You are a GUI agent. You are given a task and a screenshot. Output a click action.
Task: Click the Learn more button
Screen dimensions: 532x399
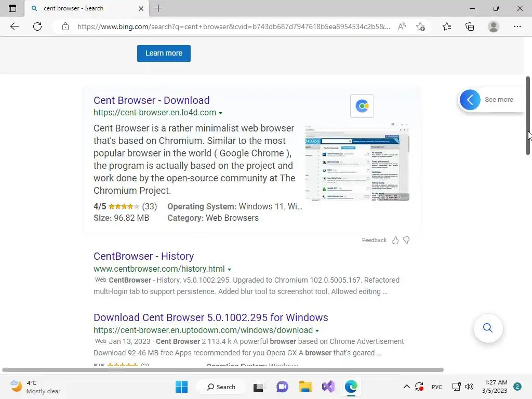point(164,54)
